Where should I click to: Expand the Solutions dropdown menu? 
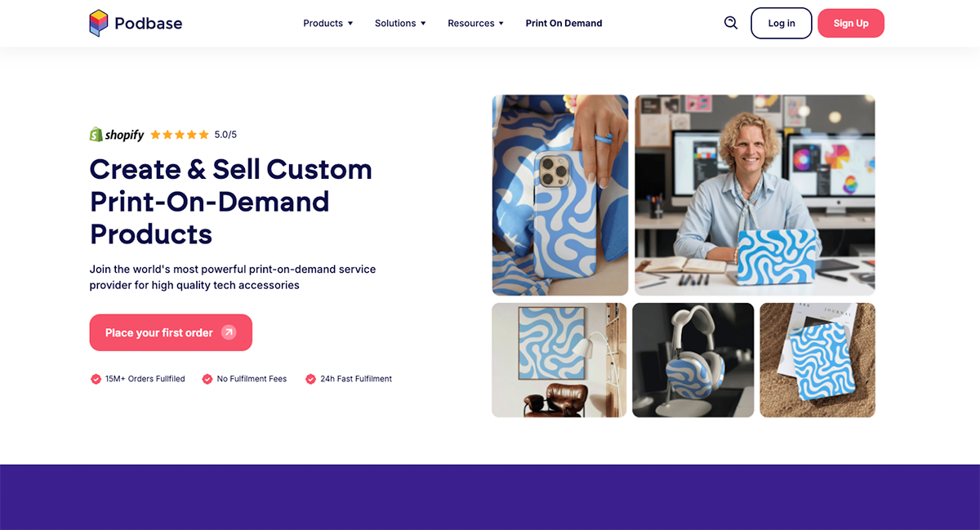coord(400,23)
